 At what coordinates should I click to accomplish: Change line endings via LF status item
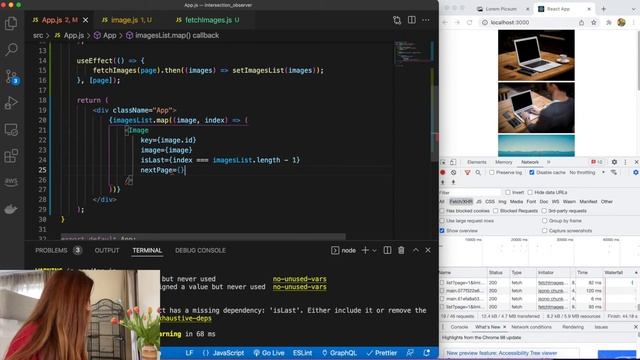coord(189,353)
